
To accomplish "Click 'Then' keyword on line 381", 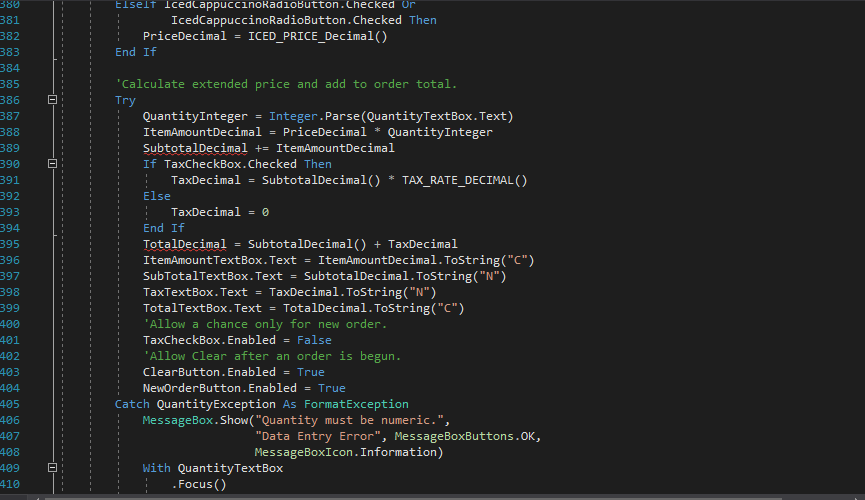I will [x=423, y=20].
